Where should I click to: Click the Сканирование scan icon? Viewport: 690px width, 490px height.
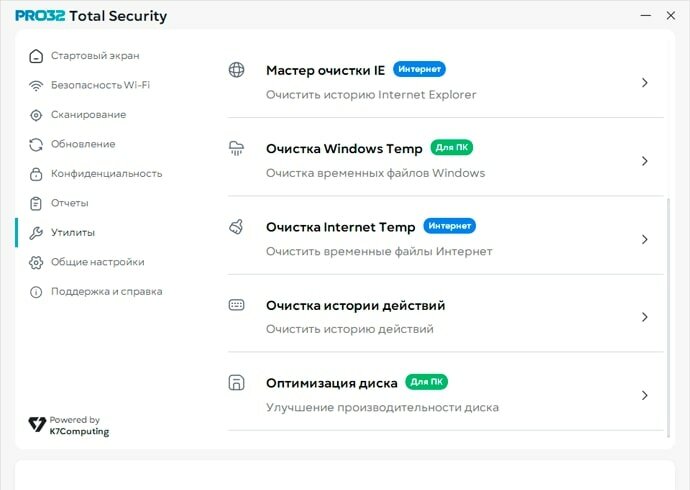pos(36,115)
